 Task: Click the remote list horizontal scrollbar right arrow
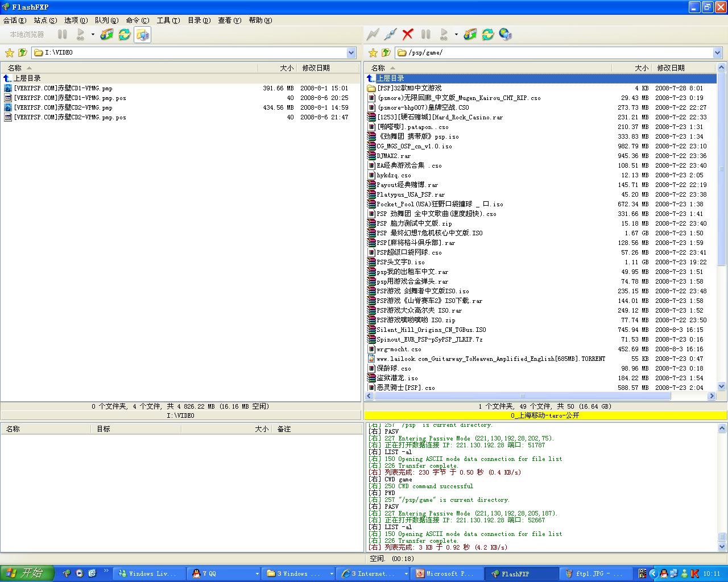(712, 396)
